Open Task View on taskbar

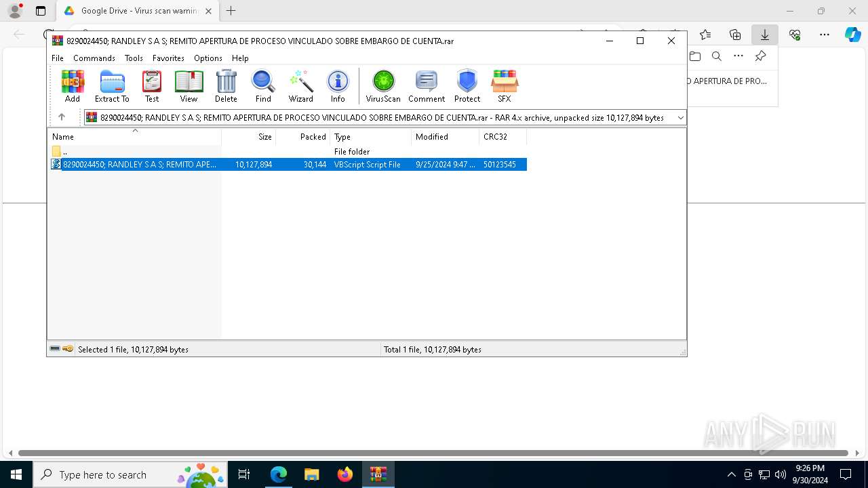tap(244, 474)
